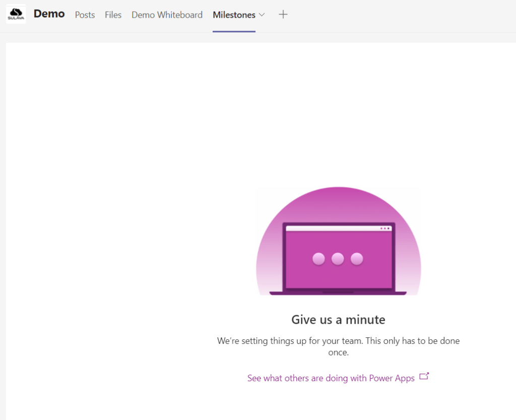
Task: Click the left loading dot on laptop screen
Action: point(318,259)
